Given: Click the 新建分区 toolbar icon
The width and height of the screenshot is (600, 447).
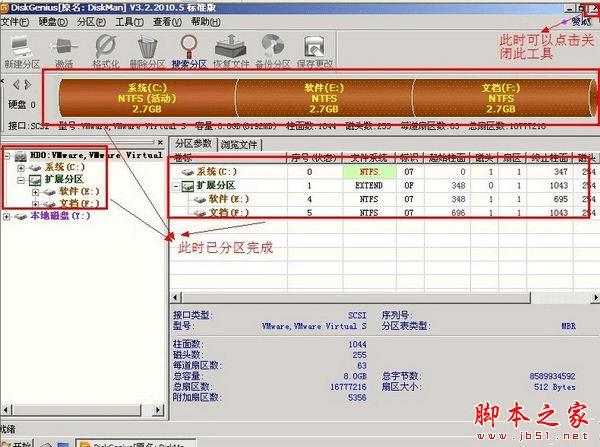Looking at the screenshot, I should coord(21,52).
